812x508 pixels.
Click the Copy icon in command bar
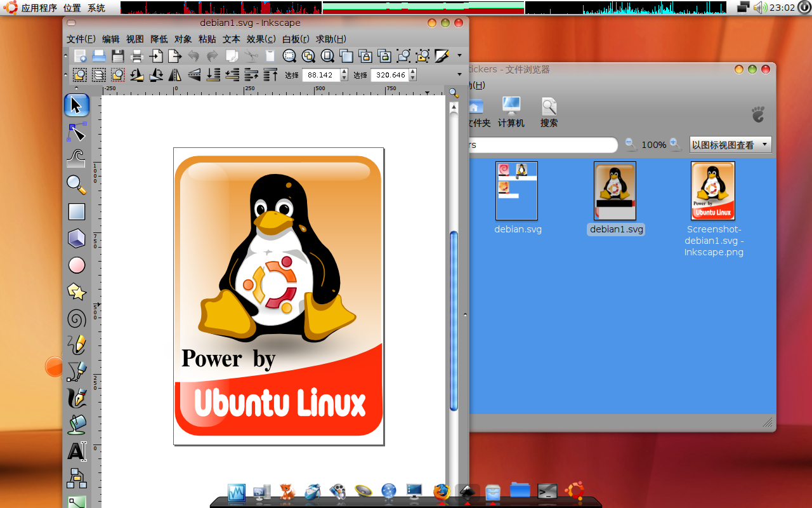pos(232,56)
